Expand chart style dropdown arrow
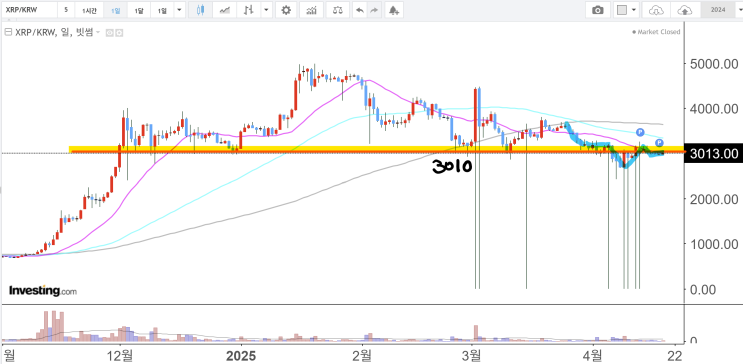The image size is (743, 364). pyautogui.click(x=266, y=9)
